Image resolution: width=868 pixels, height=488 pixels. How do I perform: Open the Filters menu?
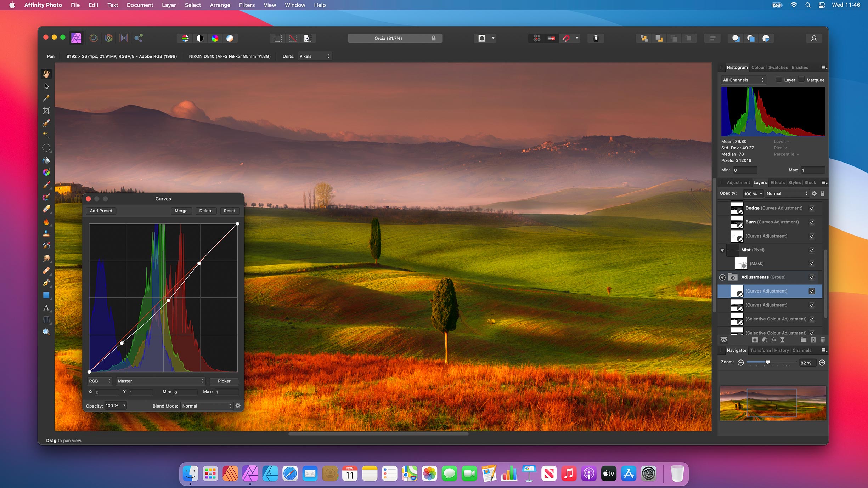click(x=246, y=5)
